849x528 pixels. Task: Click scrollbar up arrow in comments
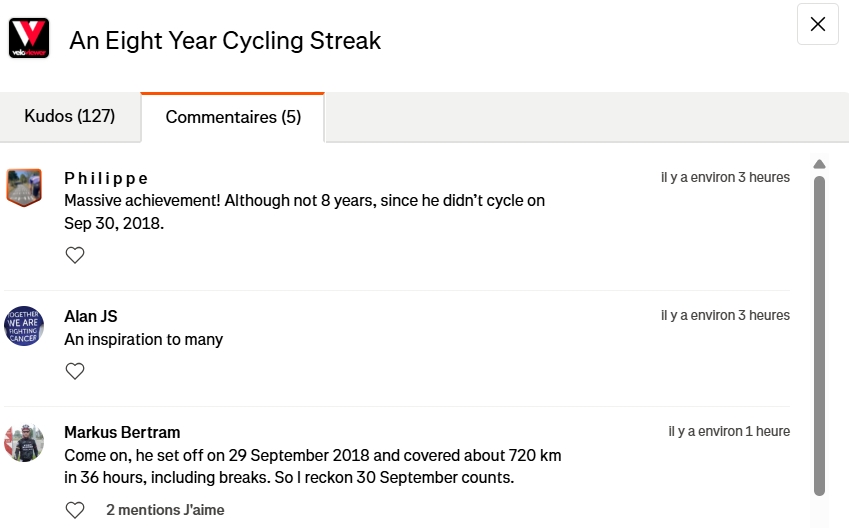(x=819, y=164)
